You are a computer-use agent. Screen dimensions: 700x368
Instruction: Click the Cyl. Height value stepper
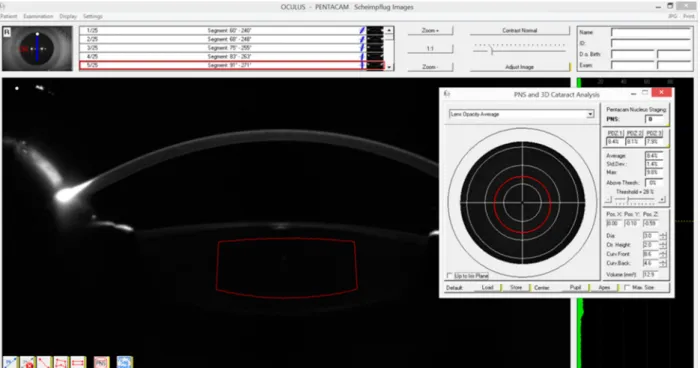click(663, 245)
